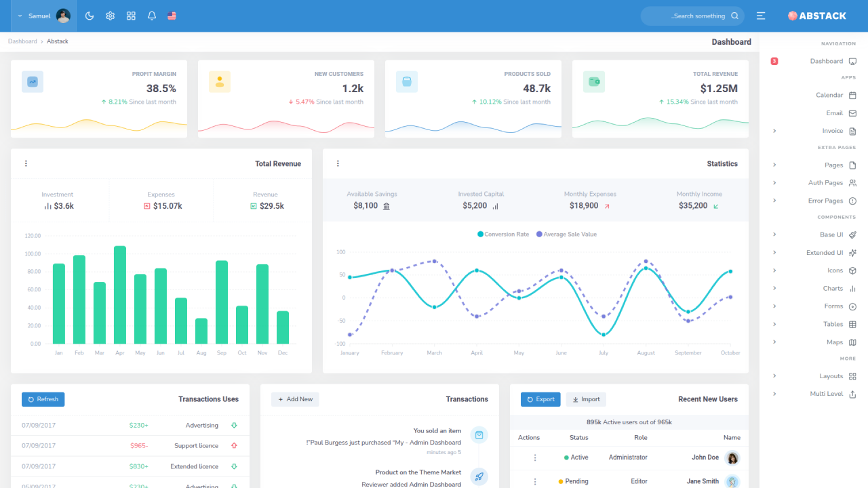Expand Multi Level sidebar menu

(814, 394)
